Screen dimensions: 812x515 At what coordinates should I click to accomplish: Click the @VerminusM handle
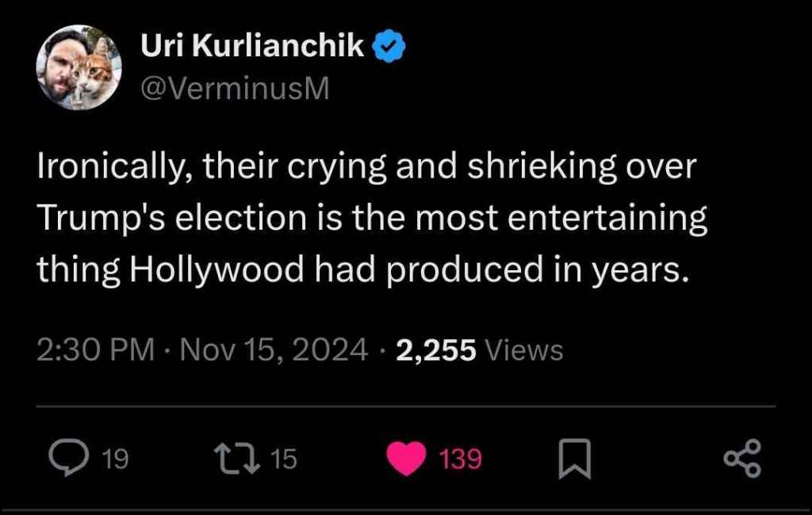[x=234, y=90]
